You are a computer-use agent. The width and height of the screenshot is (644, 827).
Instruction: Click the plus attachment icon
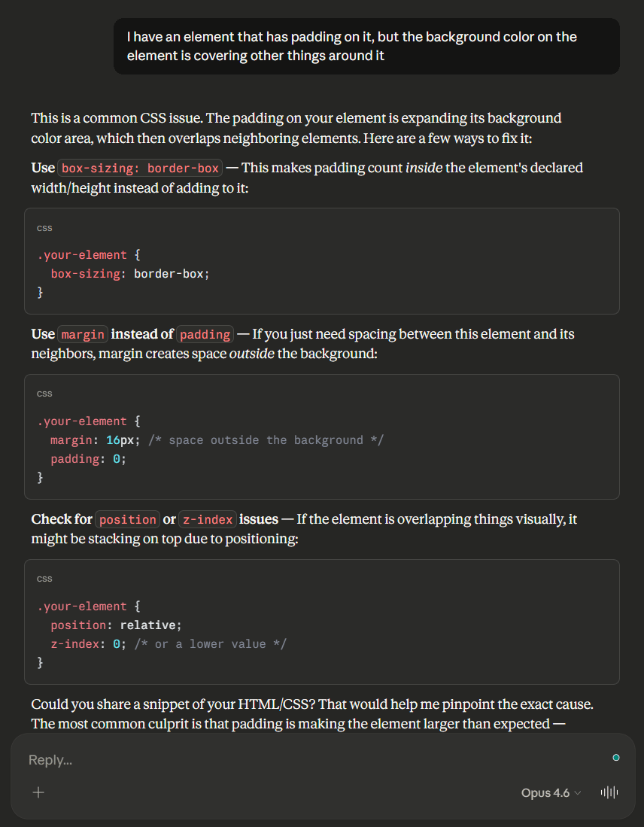click(x=38, y=792)
